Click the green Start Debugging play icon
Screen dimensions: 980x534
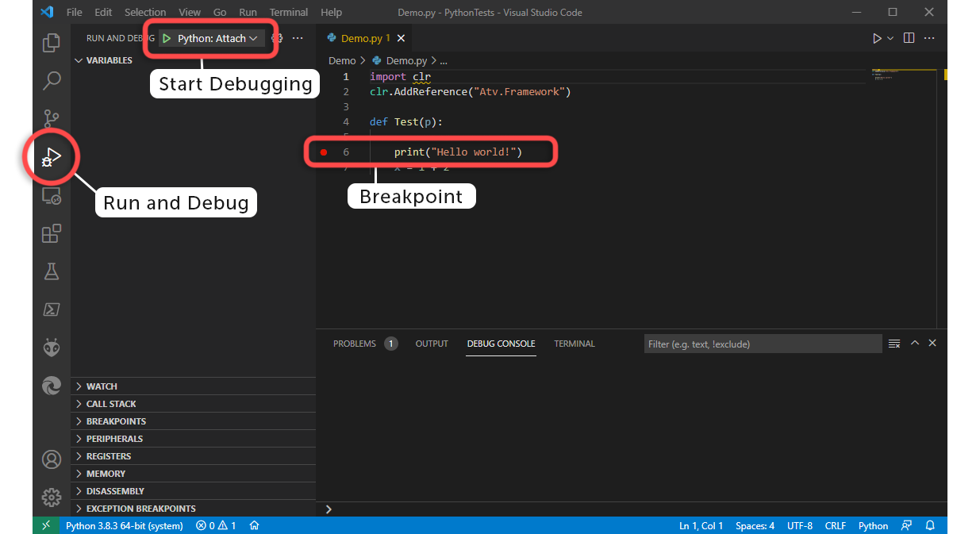pos(167,38)
